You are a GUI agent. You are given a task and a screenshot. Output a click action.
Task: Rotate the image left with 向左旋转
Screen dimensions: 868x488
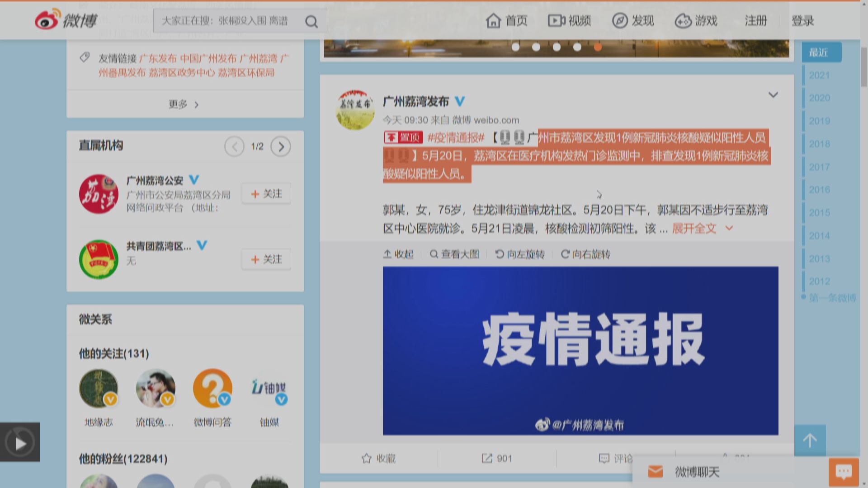coord(519,254)
